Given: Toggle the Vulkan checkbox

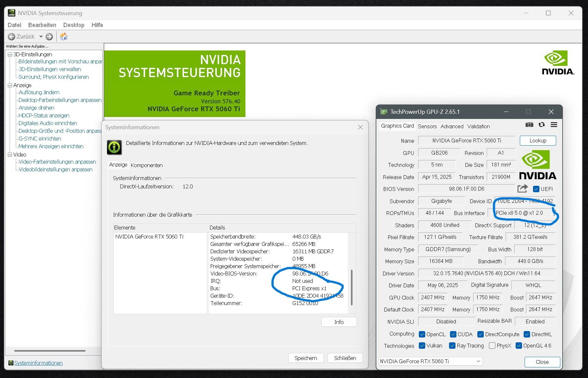Looking at the screenshot, I should (x=422, y=346).
